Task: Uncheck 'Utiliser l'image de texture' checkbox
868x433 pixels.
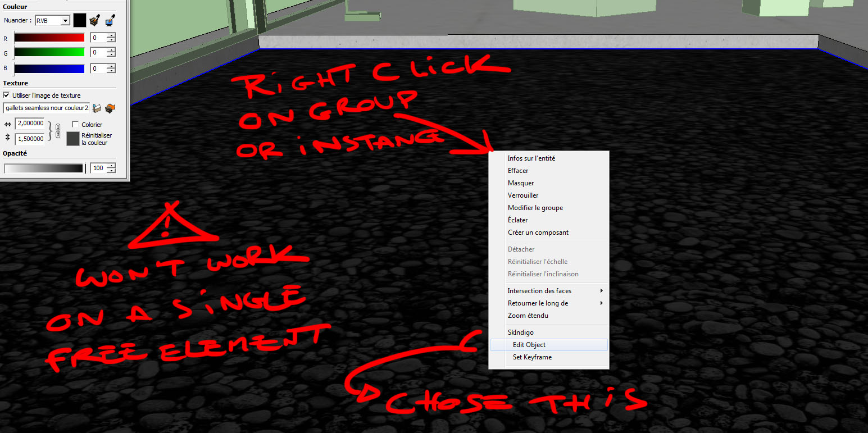Action: click(7, 95)
